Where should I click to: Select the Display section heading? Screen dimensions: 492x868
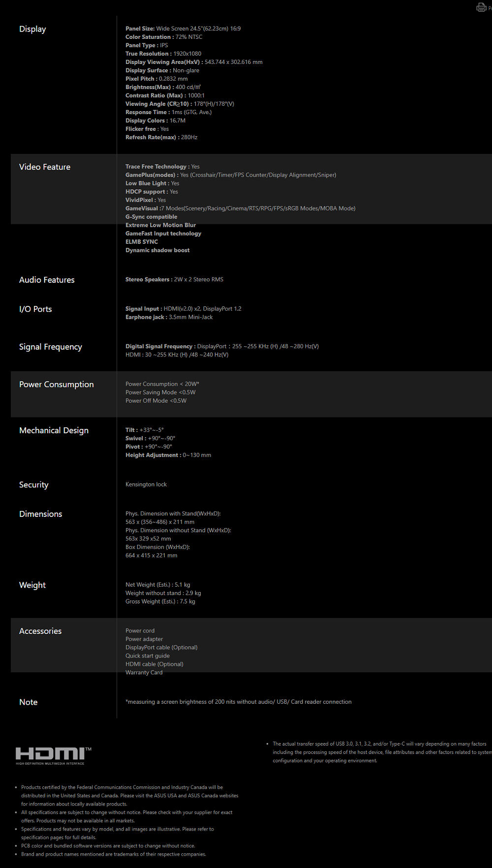point(32,29)
